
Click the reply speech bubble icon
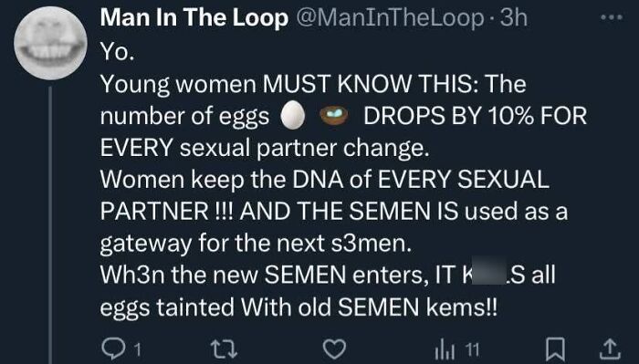[x=113, y=348]
